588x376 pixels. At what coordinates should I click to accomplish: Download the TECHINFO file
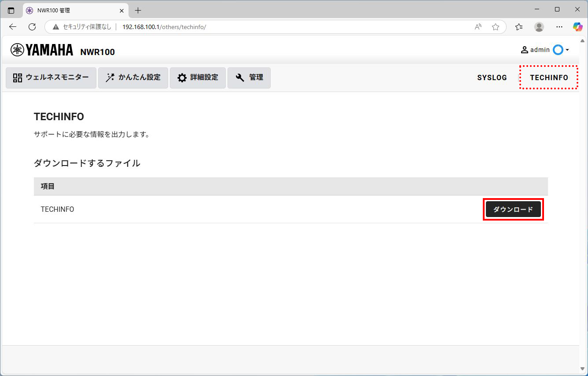[x=513, y=210]
